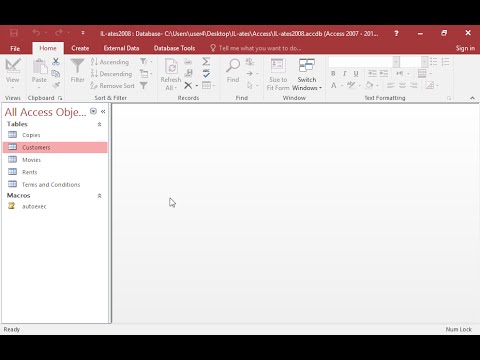This screenshot has width=480, height=360.
Task: Click the text highlight color button
Action: click(351, 86)
